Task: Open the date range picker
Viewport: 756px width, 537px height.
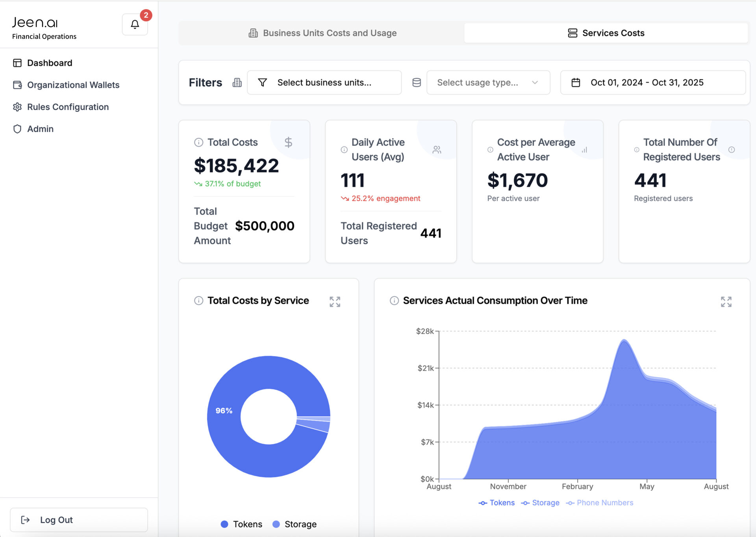Action: pyautogui.click(x=652, y=83)
